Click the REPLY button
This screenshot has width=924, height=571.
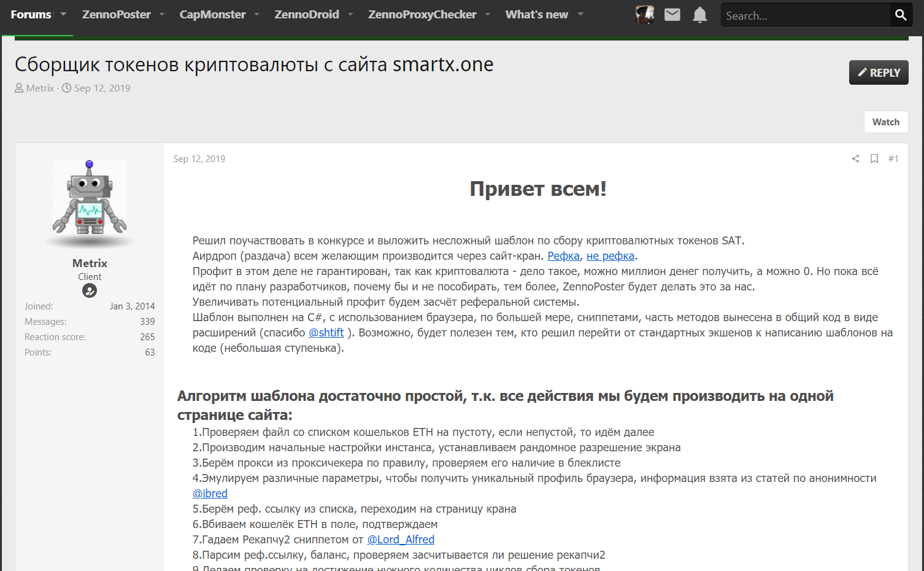[879, 72]
